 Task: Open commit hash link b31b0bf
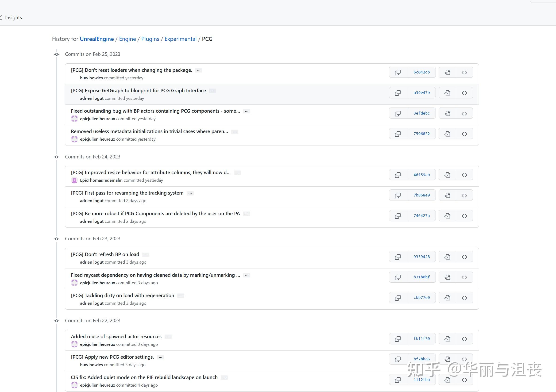point(421,277)
